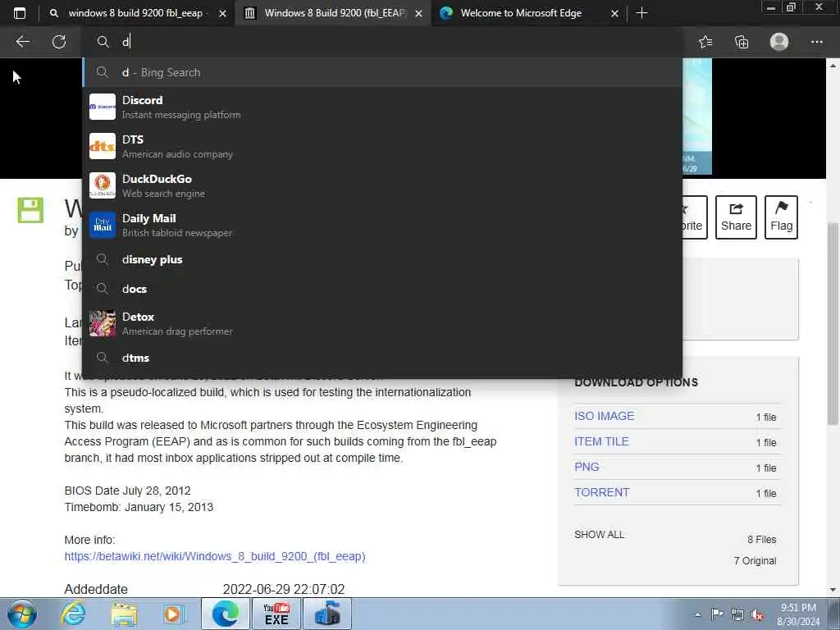This screenshot has width=840, height=630.
Task: Open Settings and more ellipsis menu
Action: coord(816,42)
